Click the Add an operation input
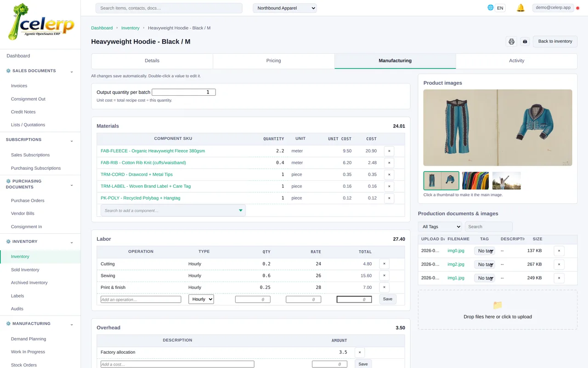 click(141, 299)
